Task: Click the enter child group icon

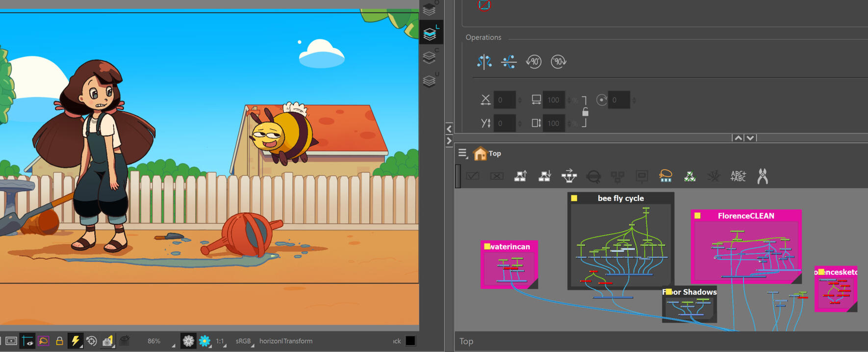Action: point(544,176)
